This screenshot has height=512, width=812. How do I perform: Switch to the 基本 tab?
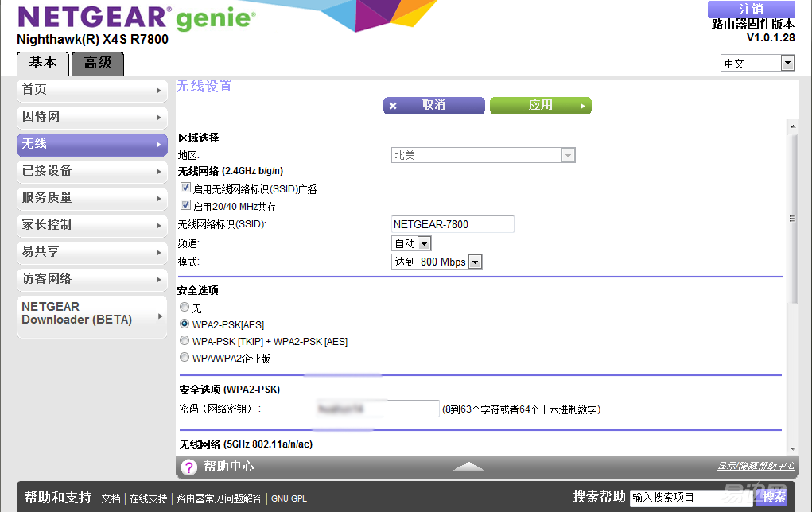pyautogui.click(x=43, y=64)
